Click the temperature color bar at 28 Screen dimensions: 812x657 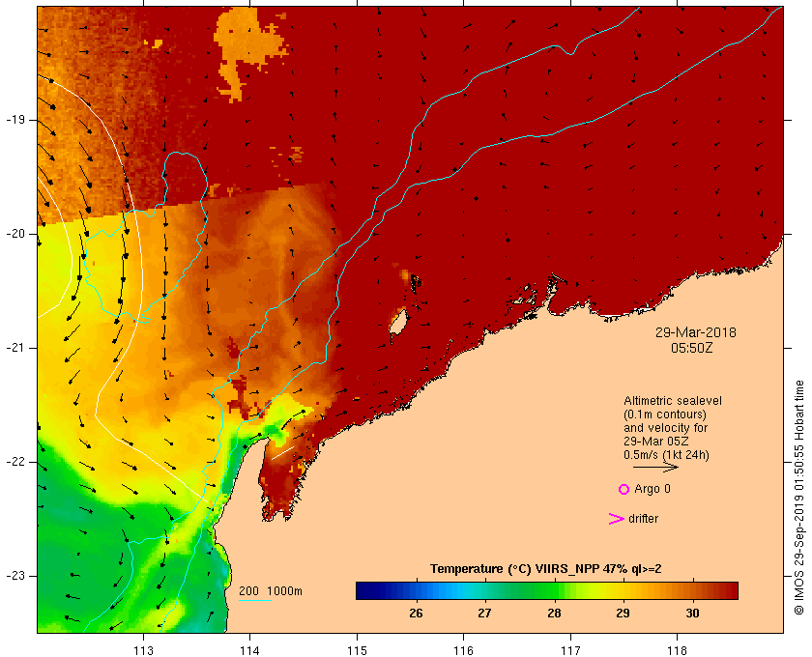[554, 590]
